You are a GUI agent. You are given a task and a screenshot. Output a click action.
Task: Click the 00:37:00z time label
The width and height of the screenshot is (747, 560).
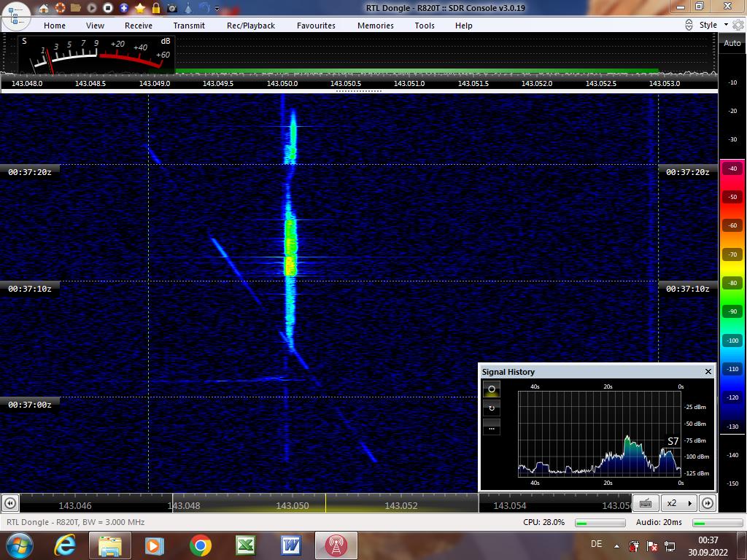29,405
